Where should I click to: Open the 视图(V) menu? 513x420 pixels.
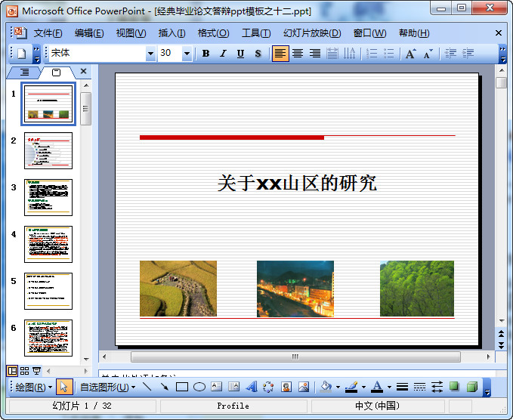(x=131, y=33)
